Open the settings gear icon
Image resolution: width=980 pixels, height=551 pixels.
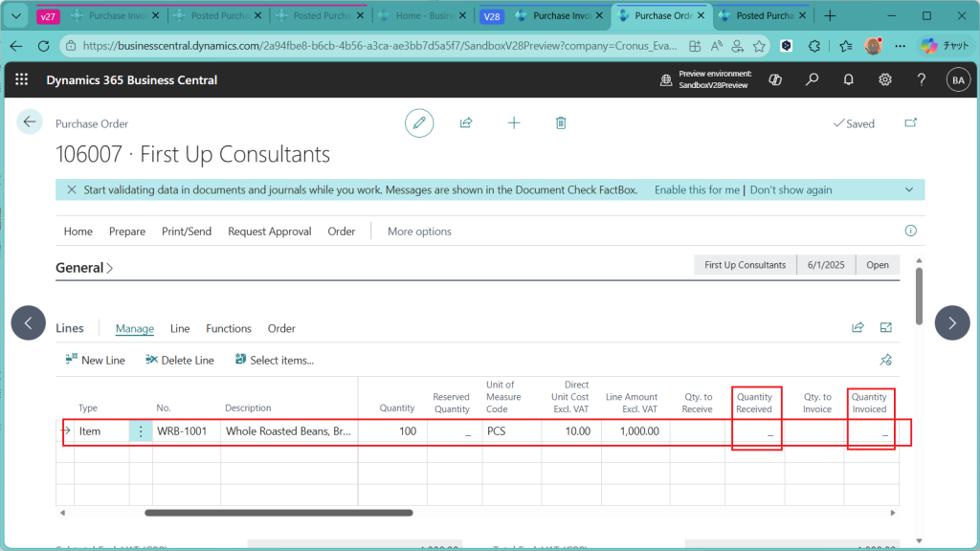[x=885, y=80]
